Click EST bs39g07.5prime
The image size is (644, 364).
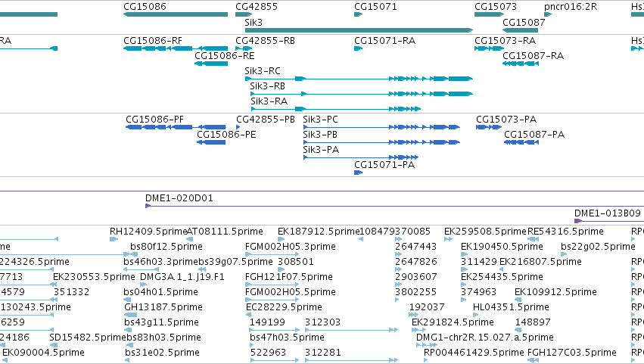coord(236,262)
